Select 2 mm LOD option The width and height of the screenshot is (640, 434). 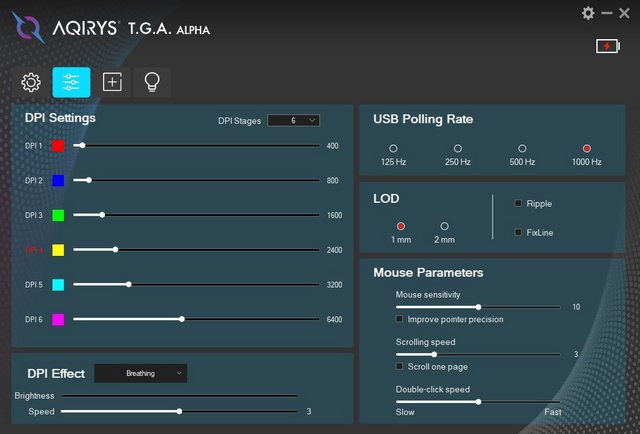(x=444, y=226)
